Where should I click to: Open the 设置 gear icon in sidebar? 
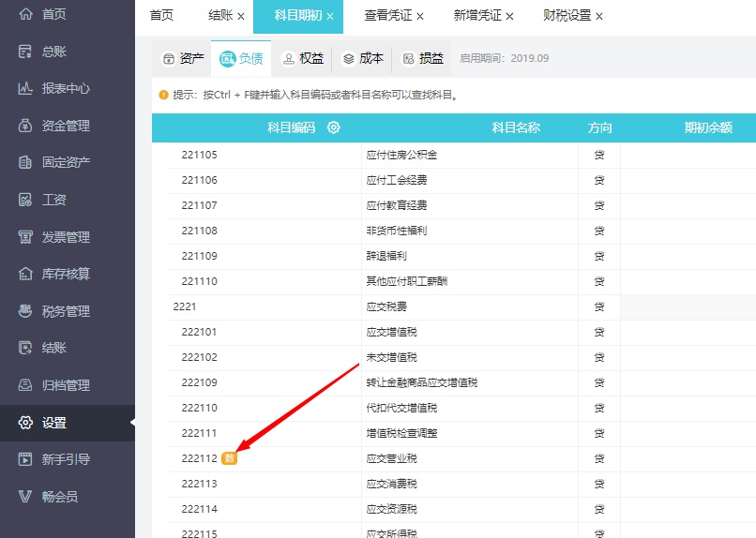pos(25,423)
